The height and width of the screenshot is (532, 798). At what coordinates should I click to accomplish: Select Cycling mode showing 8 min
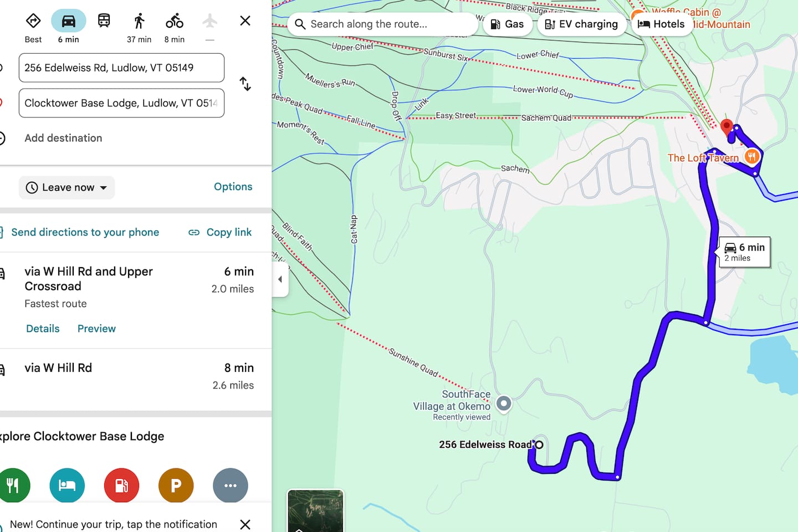click(x=174, y=21)
